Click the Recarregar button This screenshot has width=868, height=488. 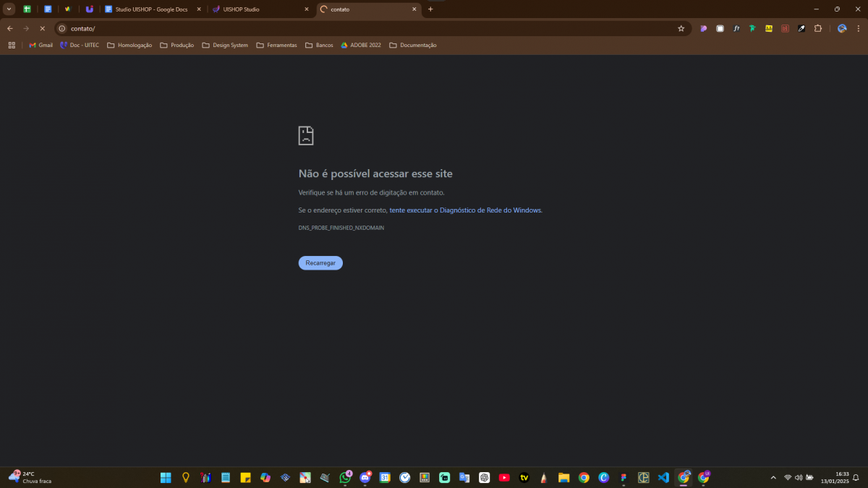tap(320, 263)
